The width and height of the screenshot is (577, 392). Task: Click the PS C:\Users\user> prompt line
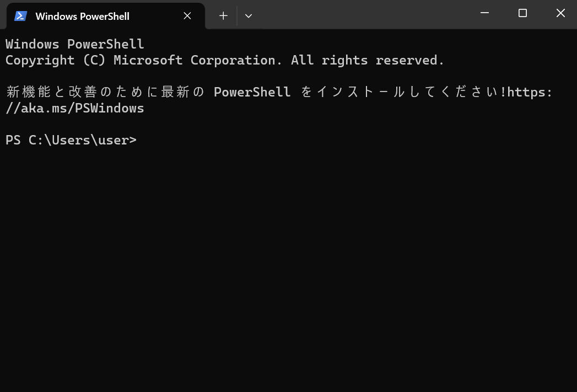coord(71,140)
